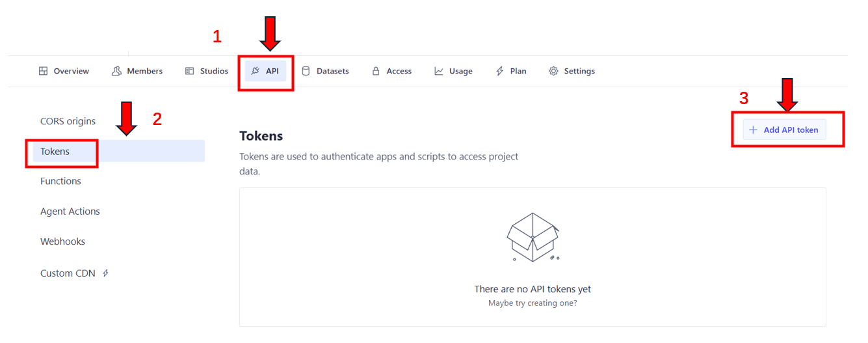Click the Overview grid icon
868x343 pixels.
44,71
